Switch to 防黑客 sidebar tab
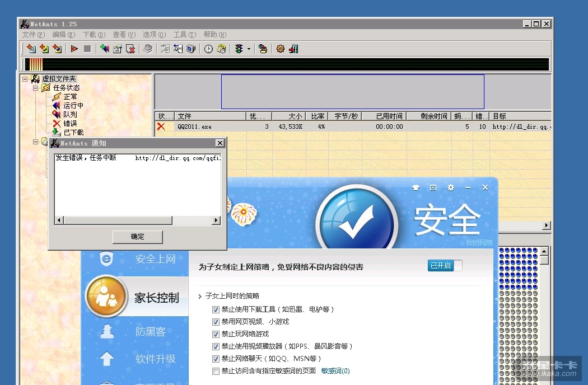This screenshot has height=385, width=588. [x=134, y=331]
